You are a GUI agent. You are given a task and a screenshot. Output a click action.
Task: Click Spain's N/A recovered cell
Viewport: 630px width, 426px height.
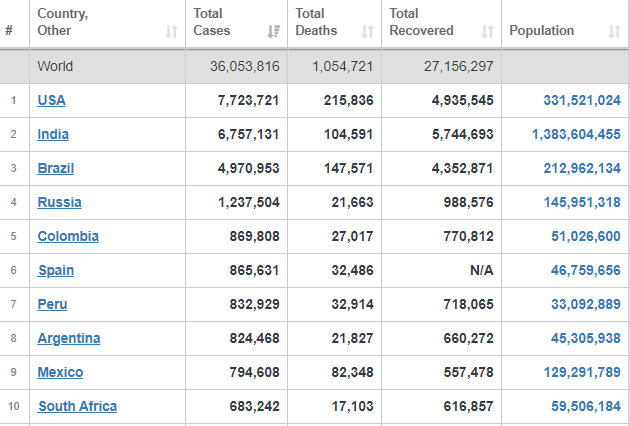pos(482,270)
